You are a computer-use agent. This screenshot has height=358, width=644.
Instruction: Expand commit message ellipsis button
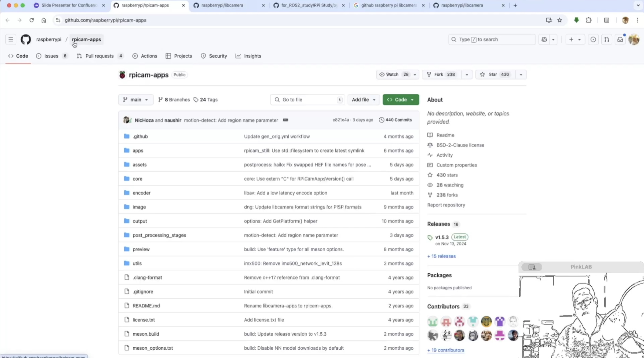pos(285,120)
